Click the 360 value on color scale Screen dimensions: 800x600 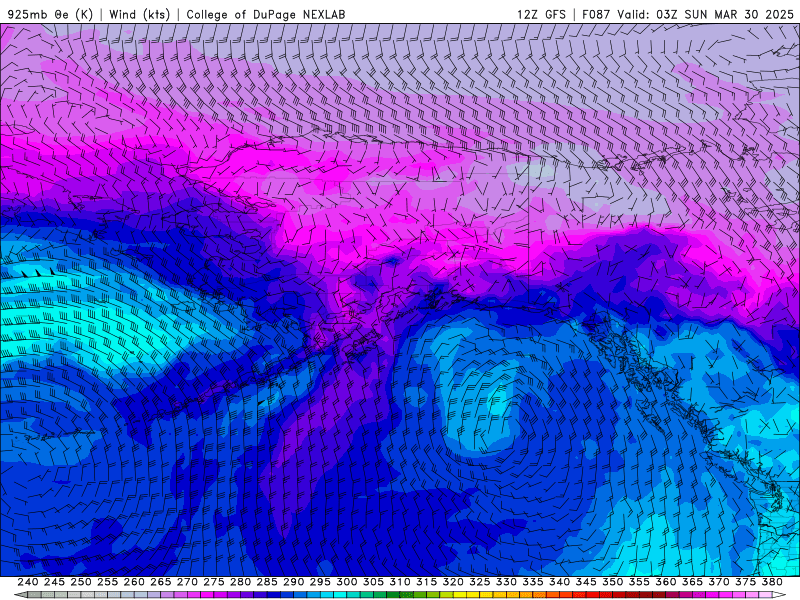coord(666,582)
